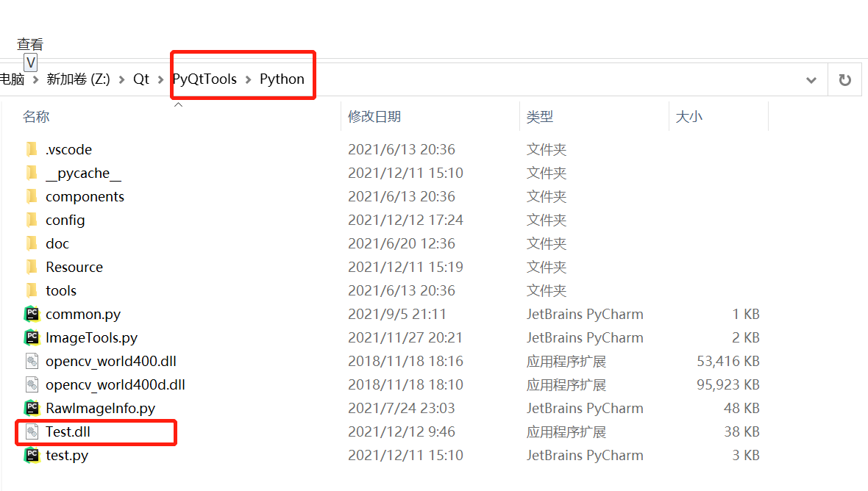
Task: Toggle sort direction via the 名称 column arrow
Action: pos(178,104)
